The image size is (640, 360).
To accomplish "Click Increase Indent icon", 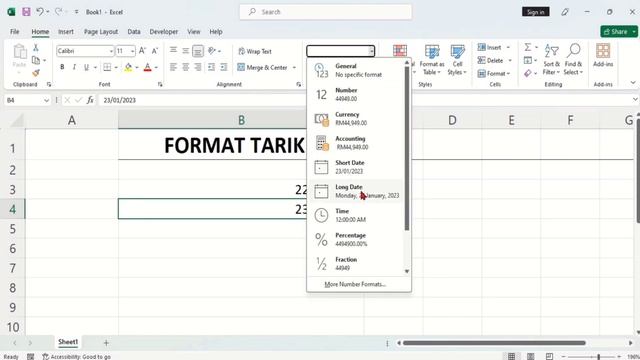I will coord(224,67).
